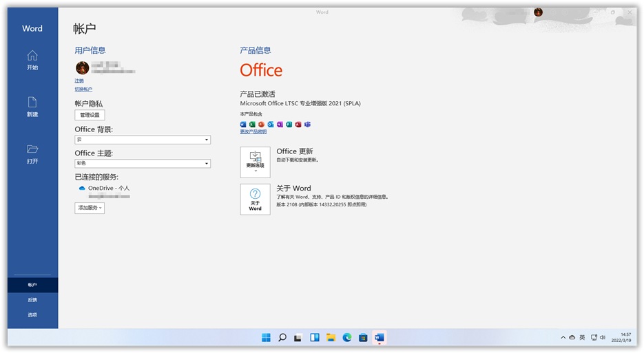Click the 切换帐户 link
Screen dimensions: 644x353
[83, 89]
